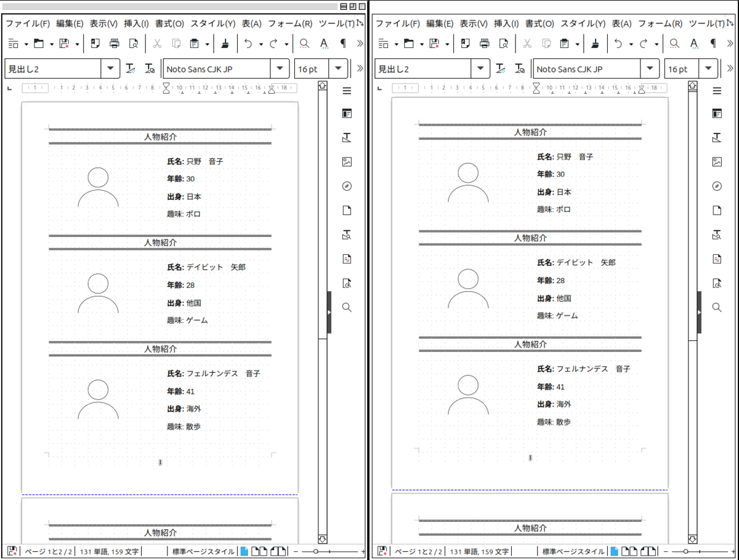The height and width of the screenshot is (560, 739).
Task: Toggle sidebar deck handle in left window
Action: [329, 313]
